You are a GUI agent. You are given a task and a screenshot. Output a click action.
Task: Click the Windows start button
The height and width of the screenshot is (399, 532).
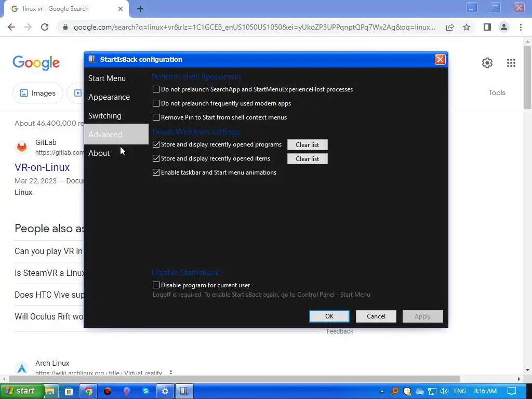click(22, 391)
